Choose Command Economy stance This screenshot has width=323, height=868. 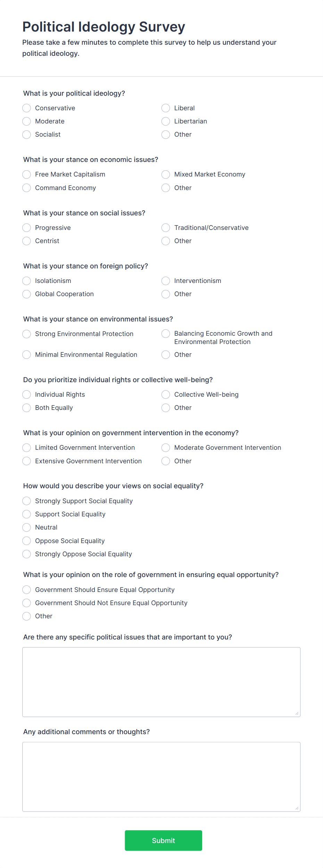tap(26, 188)
